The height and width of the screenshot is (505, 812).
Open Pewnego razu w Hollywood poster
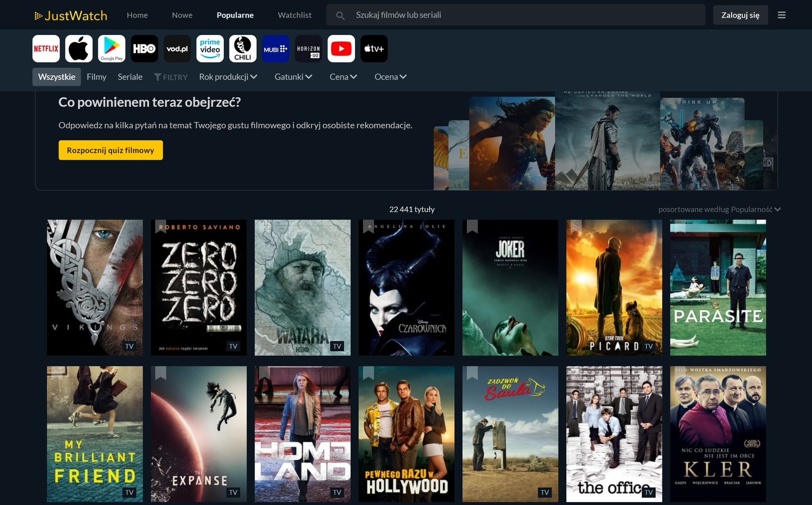click(x=406, y=434)
